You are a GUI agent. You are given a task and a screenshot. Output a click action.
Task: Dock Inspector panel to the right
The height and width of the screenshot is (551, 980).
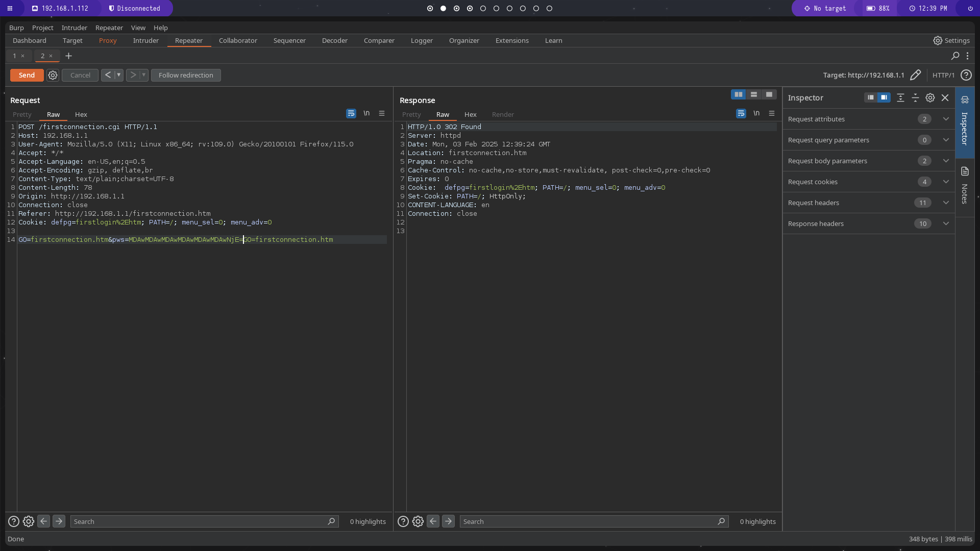click(x=884, y=97)
